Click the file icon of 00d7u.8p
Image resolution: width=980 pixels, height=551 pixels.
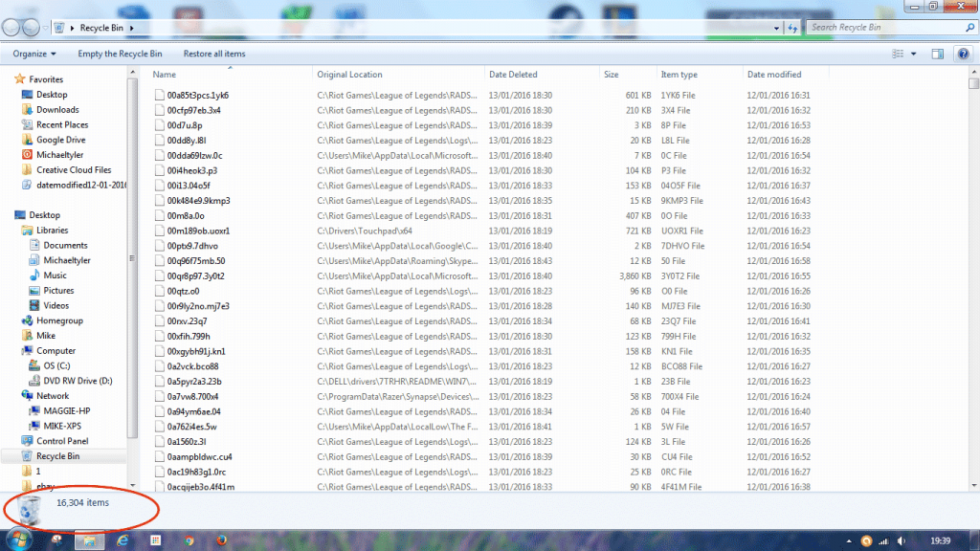pyautogui.click(x=160, y=125)
